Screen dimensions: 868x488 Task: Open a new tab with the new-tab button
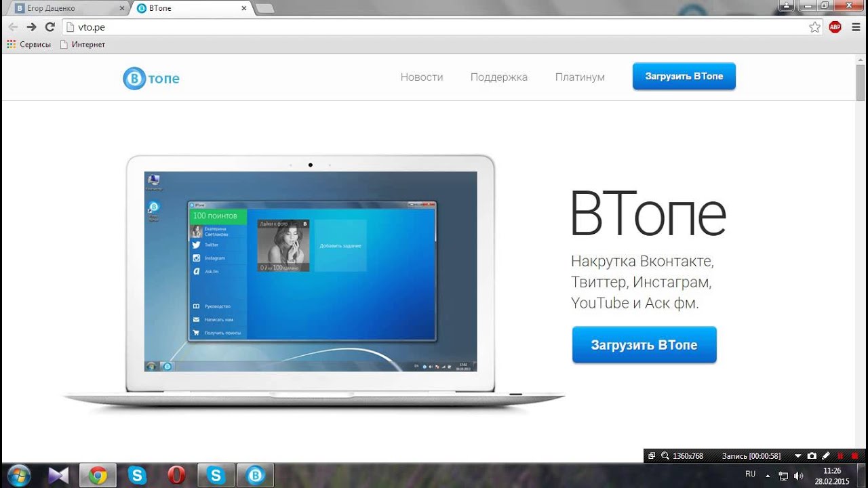coord(264,8)
